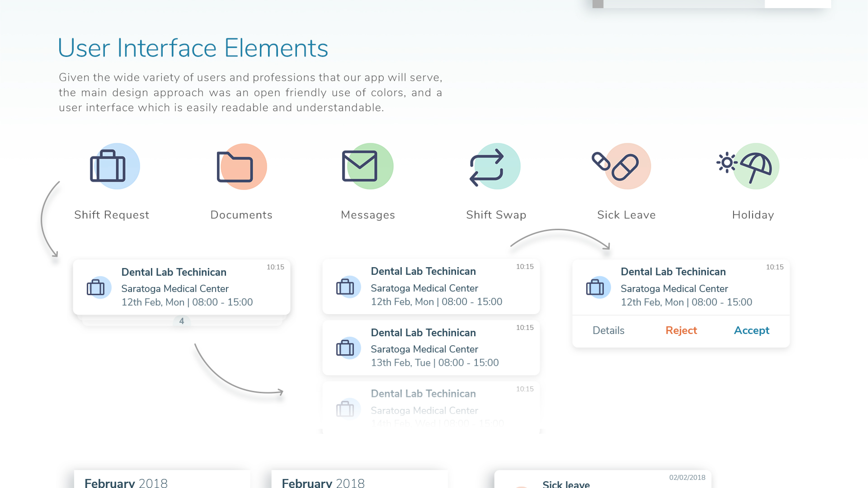Open Details for the shift request

pos(608,330)
